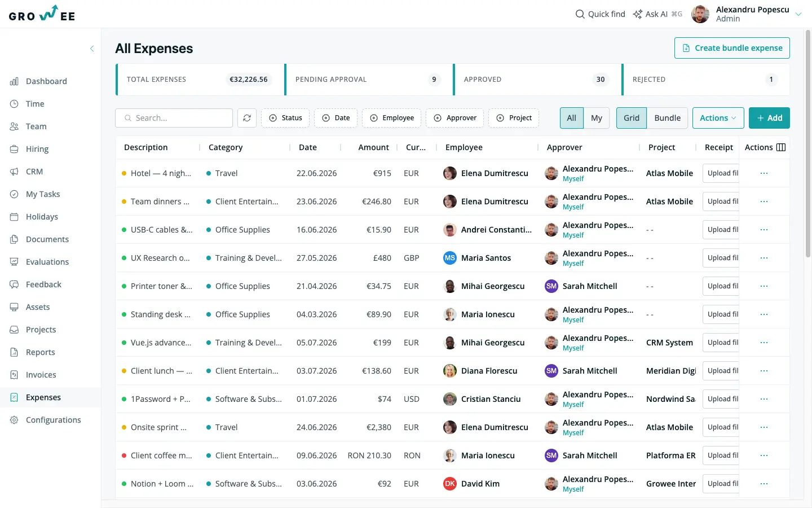Open CRM System project link
This screenshot has width=812, height=508.
[x=669, y=343]
